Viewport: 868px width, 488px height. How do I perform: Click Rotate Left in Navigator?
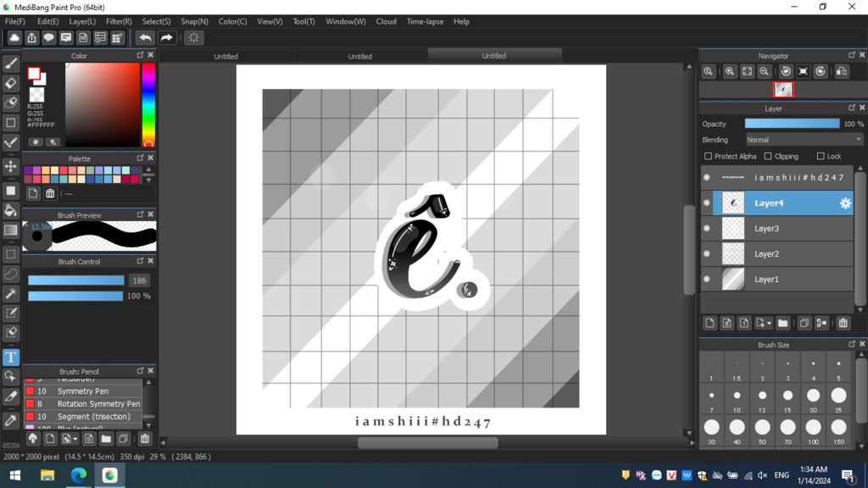(x=786, y=71)
